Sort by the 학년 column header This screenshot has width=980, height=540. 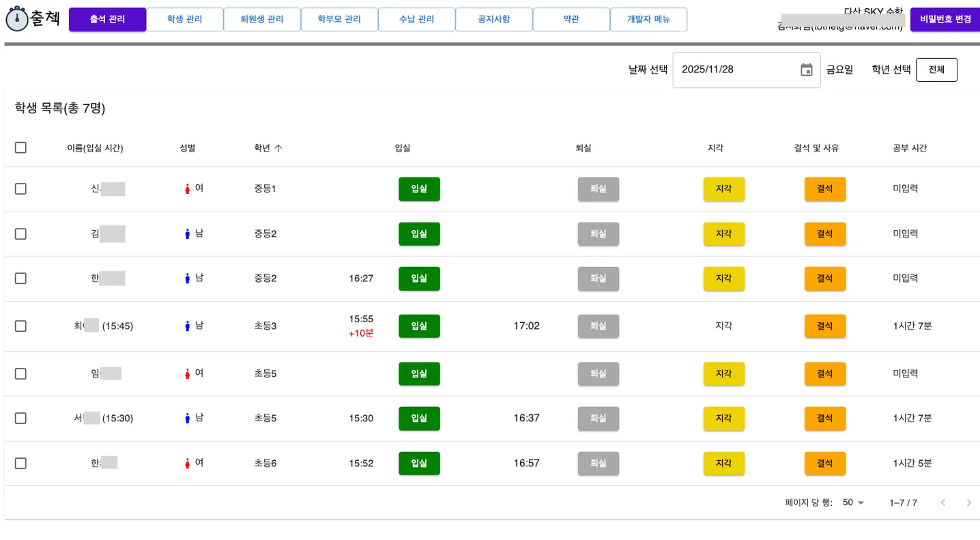click(x=262, y=148)
